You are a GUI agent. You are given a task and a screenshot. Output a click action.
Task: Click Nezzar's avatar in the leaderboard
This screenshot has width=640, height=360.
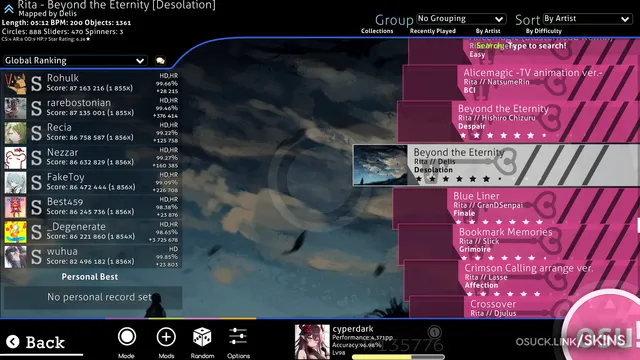tap(15, 158)
